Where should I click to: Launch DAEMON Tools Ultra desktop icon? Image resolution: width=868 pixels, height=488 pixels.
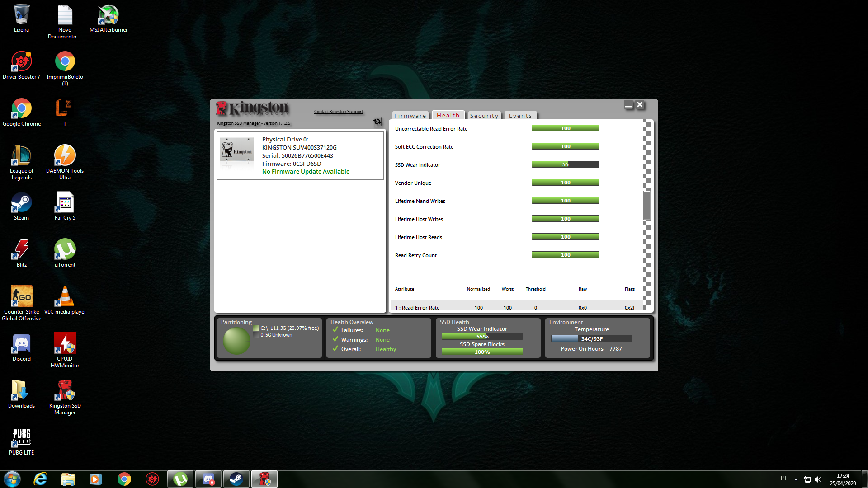(x=65, y=163)
